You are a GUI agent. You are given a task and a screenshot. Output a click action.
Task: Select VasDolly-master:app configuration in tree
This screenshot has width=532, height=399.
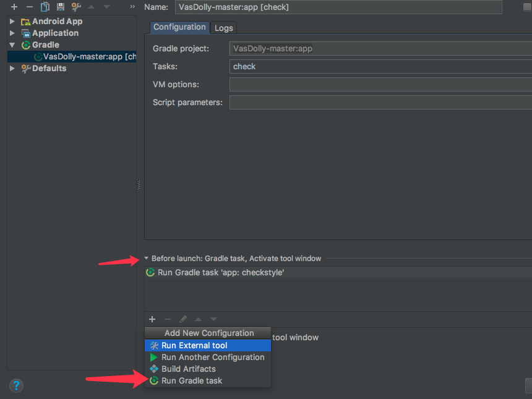coord(82,56)
